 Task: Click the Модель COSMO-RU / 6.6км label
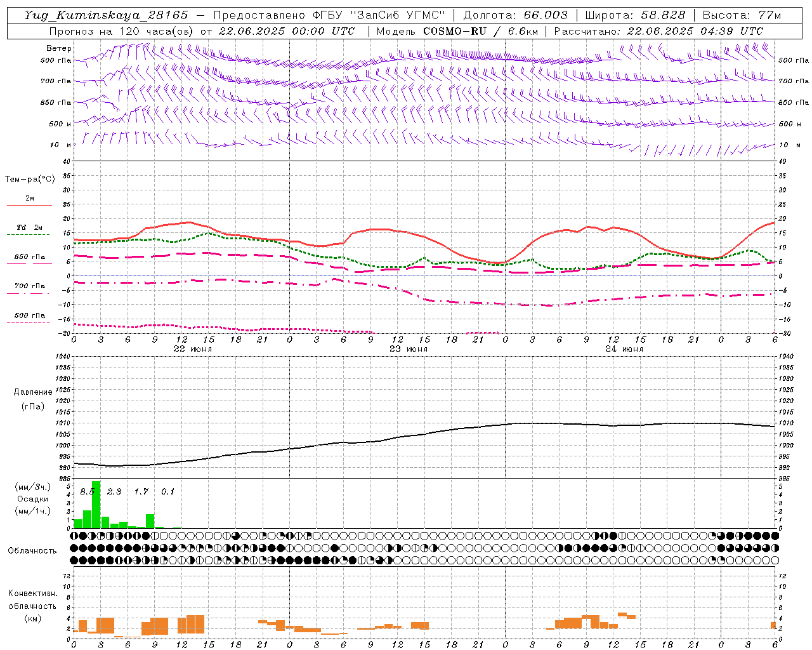[x=457, y=31]
